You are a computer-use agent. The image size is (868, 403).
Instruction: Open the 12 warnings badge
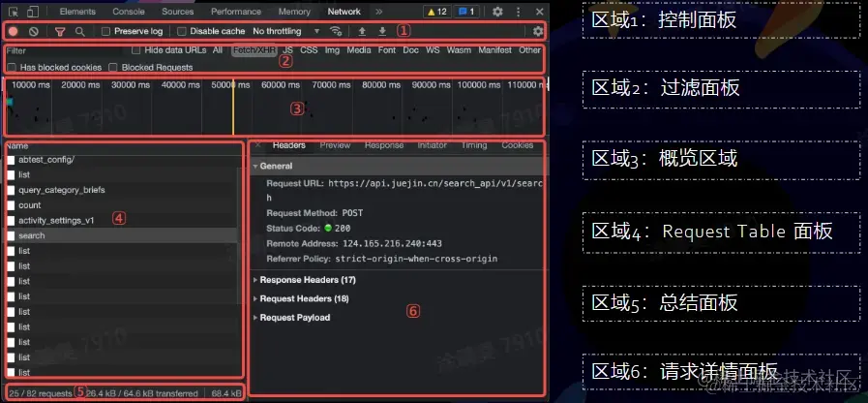coord(437,11)
